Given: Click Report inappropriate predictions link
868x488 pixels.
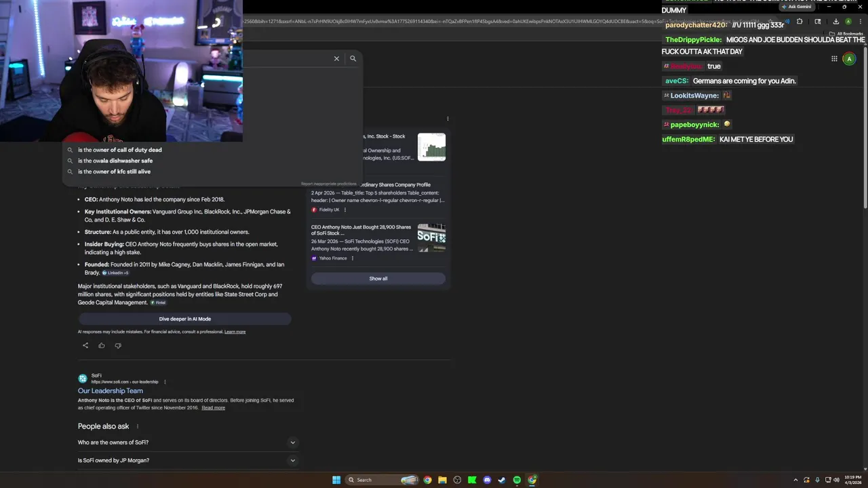Looking at the screenshot, I should tap(329, 184).
